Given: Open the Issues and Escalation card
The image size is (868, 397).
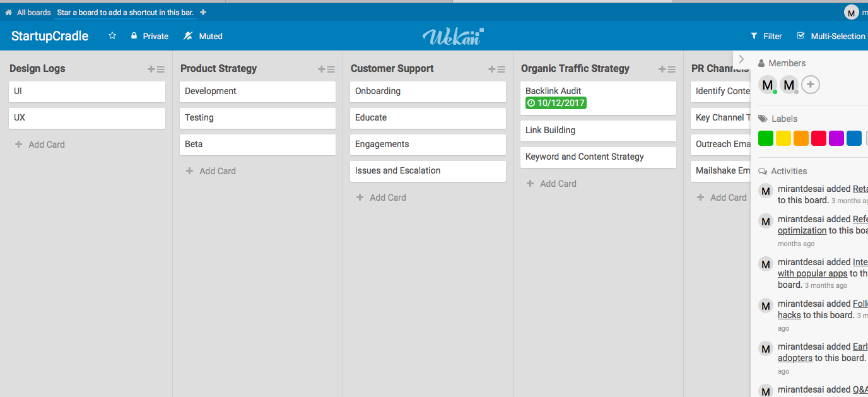Looking at the screenshot, I should [428, 171].
